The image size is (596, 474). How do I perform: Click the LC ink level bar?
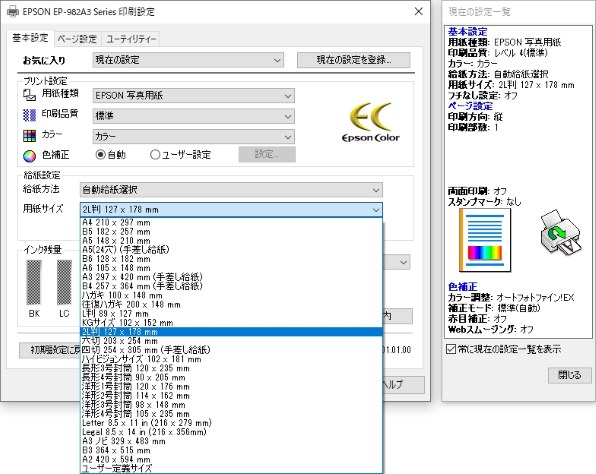pos(64,282)
